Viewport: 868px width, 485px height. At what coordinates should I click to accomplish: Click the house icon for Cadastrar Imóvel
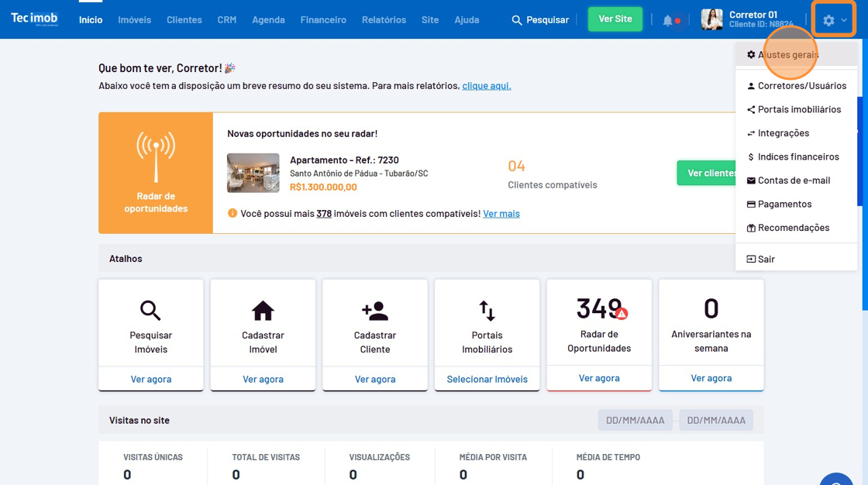pos(263,311)
